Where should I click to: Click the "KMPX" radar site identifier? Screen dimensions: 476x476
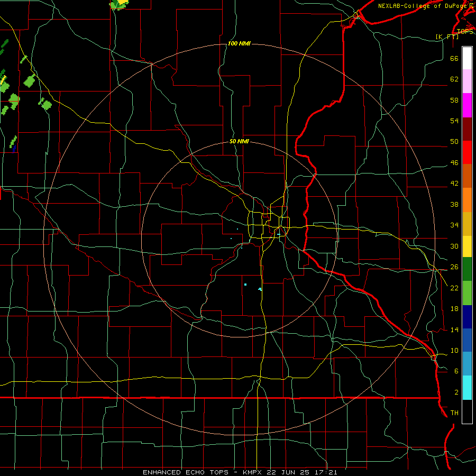[x=252, y=472]
